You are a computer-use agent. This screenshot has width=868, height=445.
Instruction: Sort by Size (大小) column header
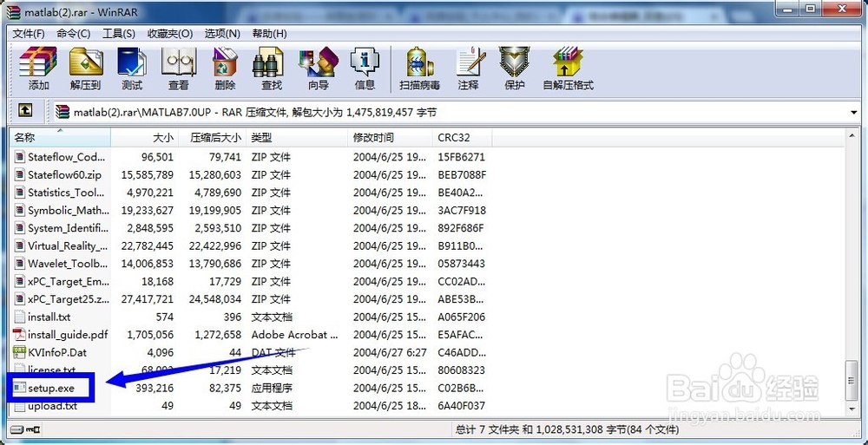[146, 137]
